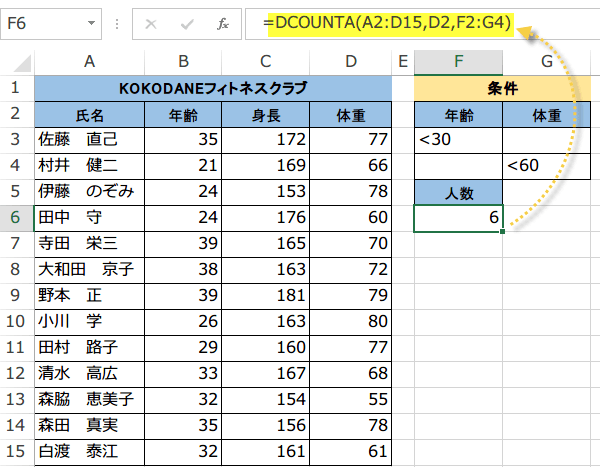Image resolution: width=600 pixels, height=467 pixels.
Task: Click the formula bar options dots
Action: click(117, 24)
